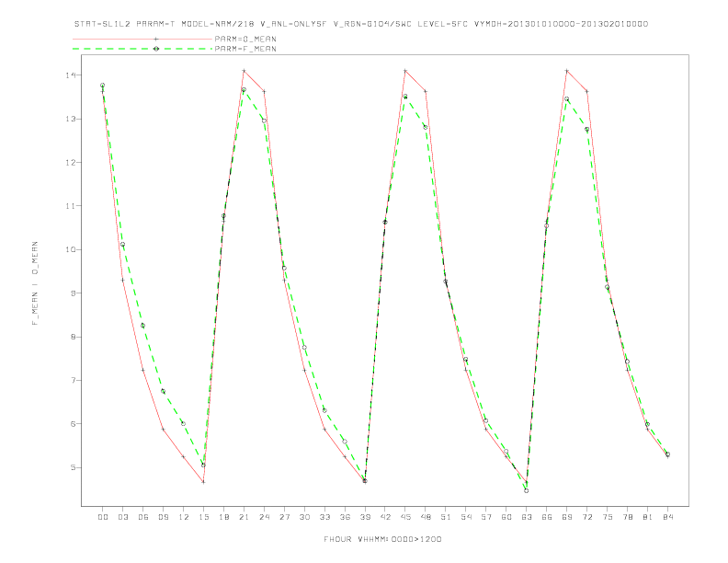Click the F_MEAN circle marker at hour 24
The width and height of the screenshot is (728, 563).
264,121
